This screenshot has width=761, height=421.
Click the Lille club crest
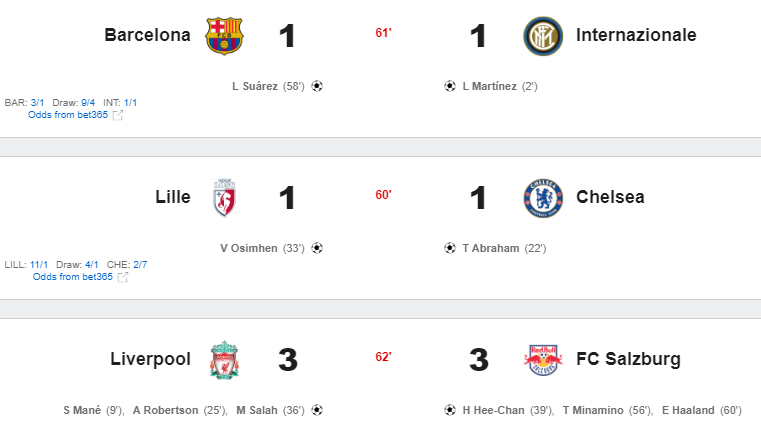click(224, 198)
